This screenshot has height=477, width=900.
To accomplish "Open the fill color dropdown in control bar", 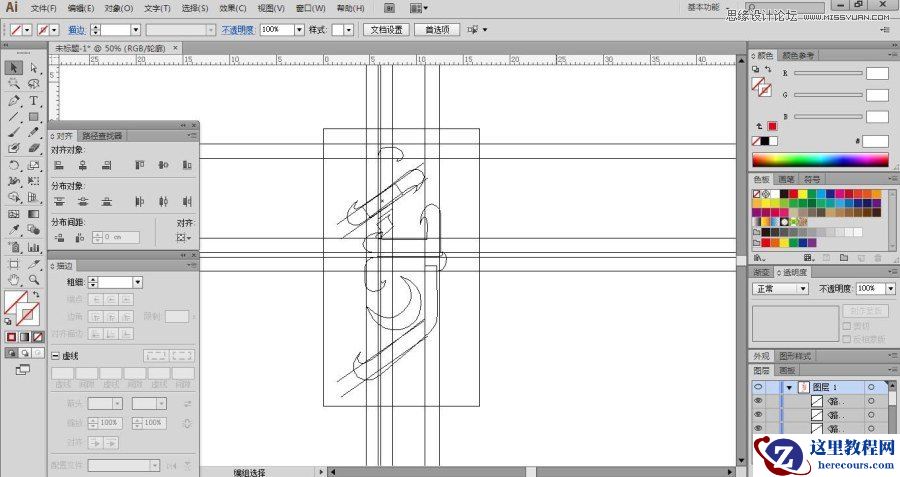I will point(27,30).
